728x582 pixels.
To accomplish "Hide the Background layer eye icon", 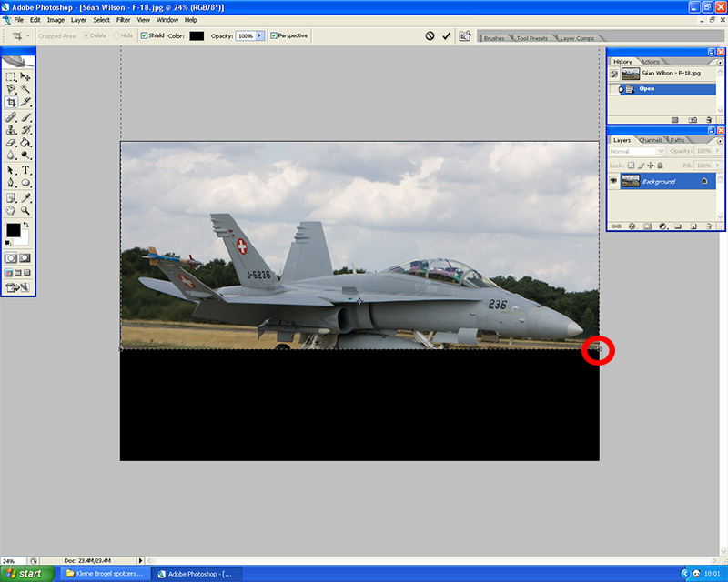I will click(x=613, y=181).
